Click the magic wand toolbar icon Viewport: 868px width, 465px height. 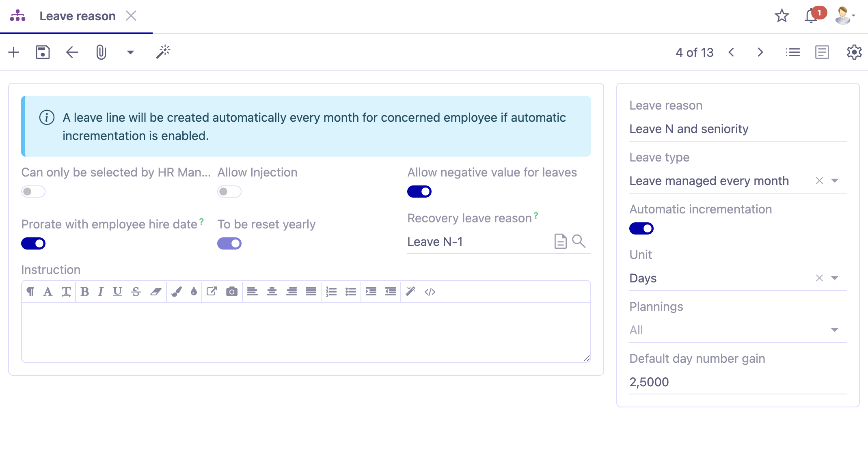163,52
